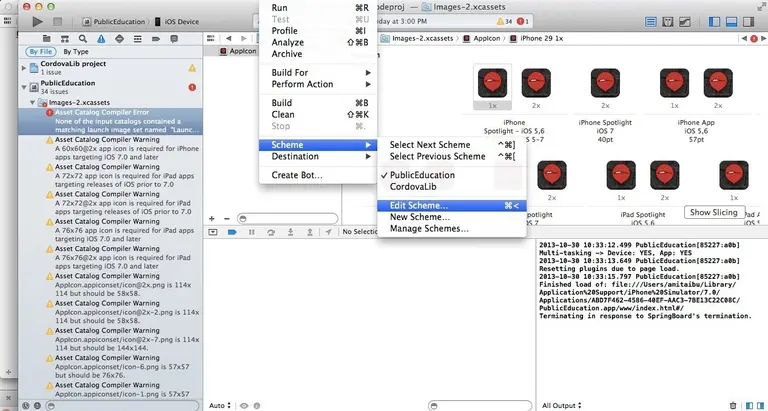Click the By File filter button
The width and height of the screenshot is (768, 411).
point(41,51)
